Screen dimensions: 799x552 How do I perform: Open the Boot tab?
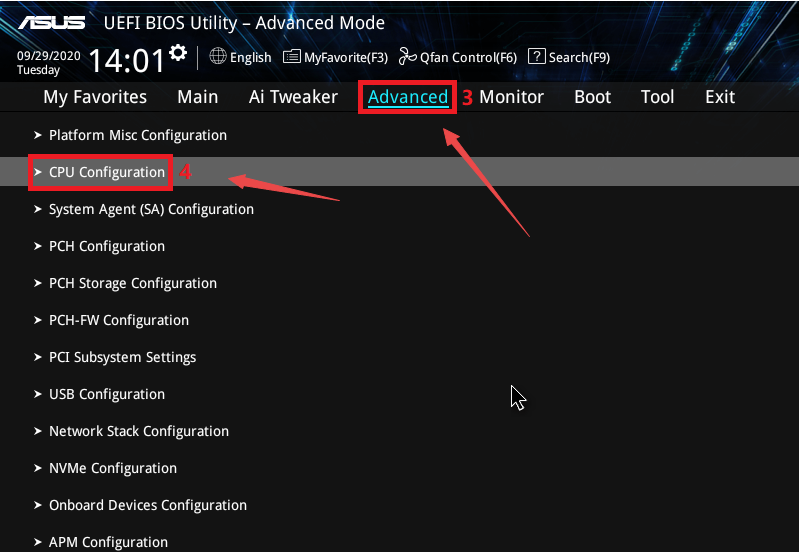coord(593,97)
